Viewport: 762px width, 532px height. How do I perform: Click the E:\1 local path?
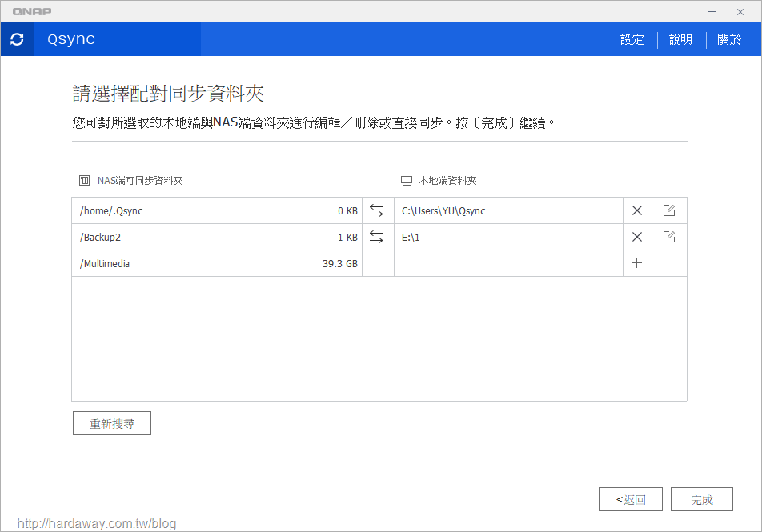coord(411,237)
